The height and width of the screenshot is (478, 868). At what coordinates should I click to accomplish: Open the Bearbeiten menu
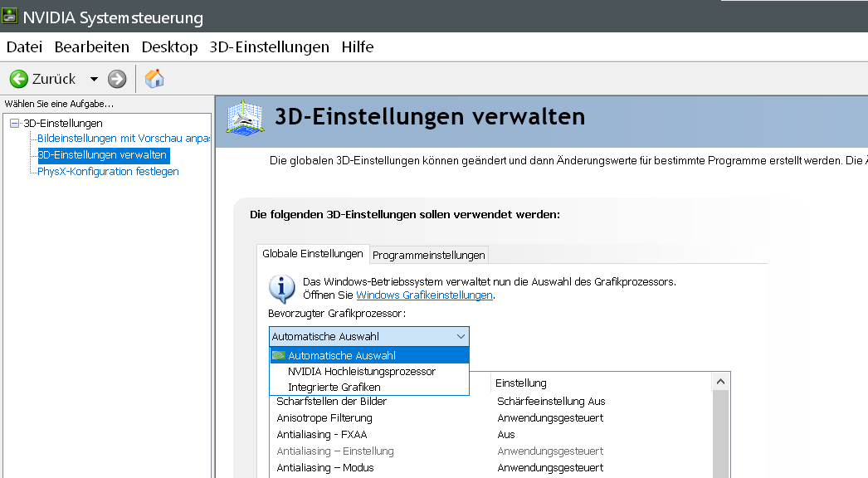[92, 47]
